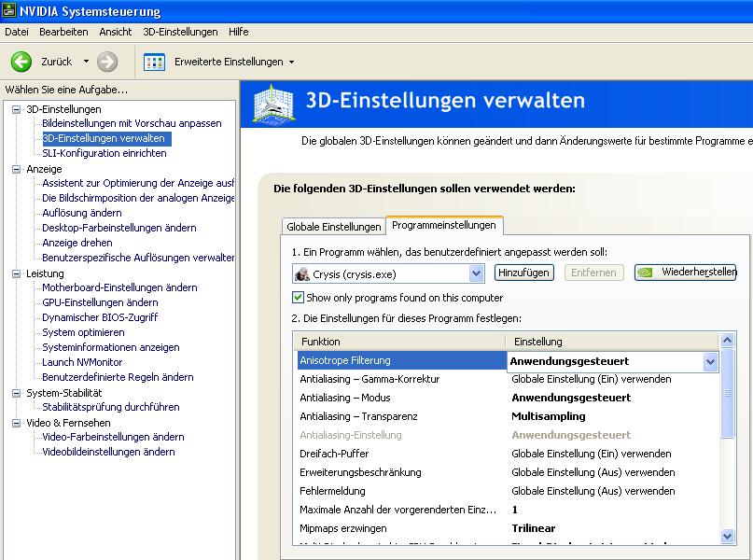Open Benutzerdefinierte Regeln ändern
Screen dimensions: 753x560
[x=118, y=377]
